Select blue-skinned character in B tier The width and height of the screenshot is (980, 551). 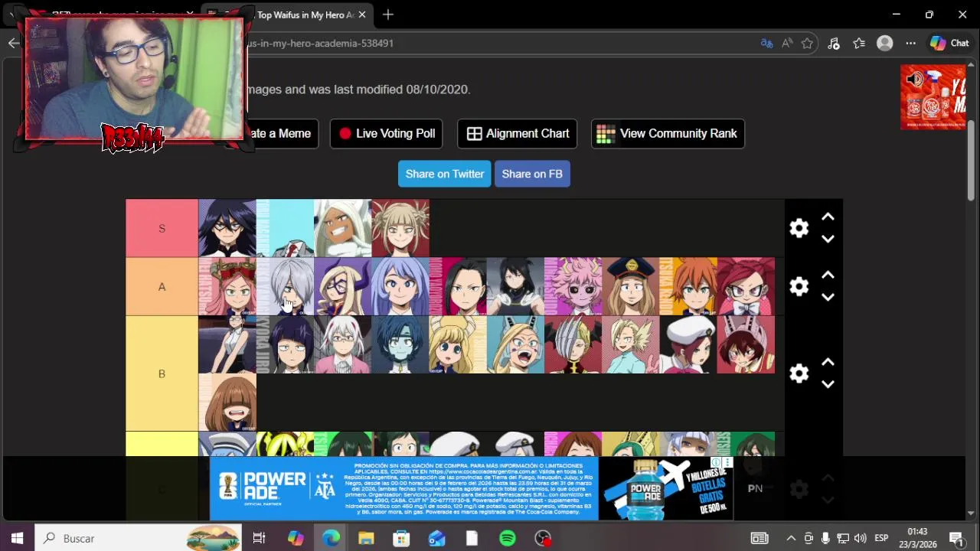coord(400,344)
